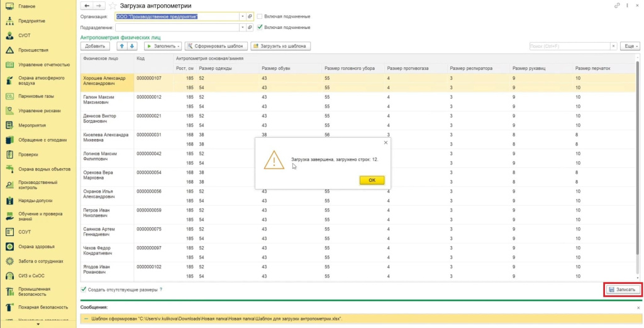The height and width of the screenshot is (328, 644).
Task: Click the Подразделение input field
Action: (x=177, y=28)
